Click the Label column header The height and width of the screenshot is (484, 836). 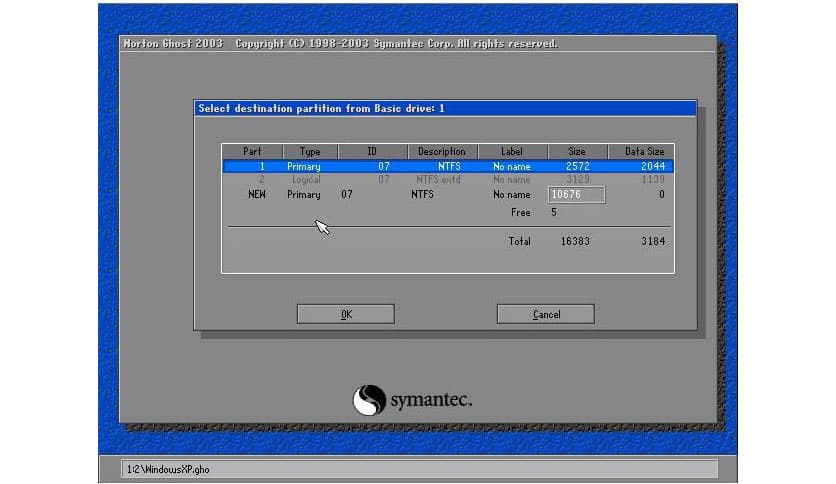click(512, 151)
